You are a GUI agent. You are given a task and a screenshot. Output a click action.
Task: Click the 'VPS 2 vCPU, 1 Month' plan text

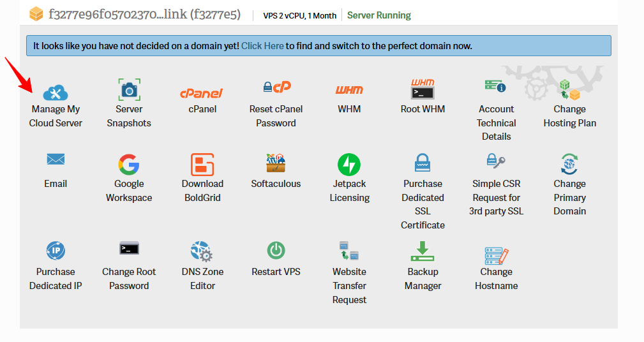coord(299,15)
